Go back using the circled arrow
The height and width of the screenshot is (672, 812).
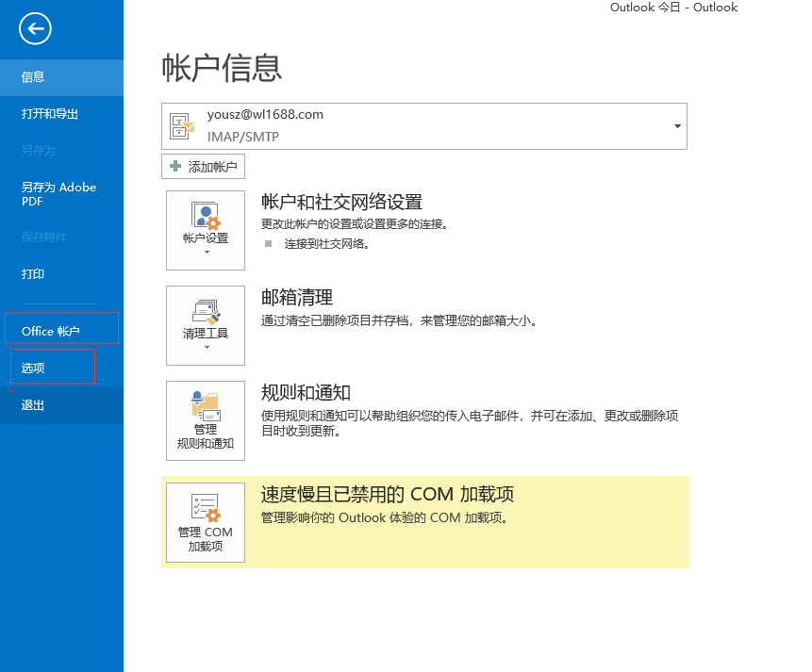tap(35, 28)
